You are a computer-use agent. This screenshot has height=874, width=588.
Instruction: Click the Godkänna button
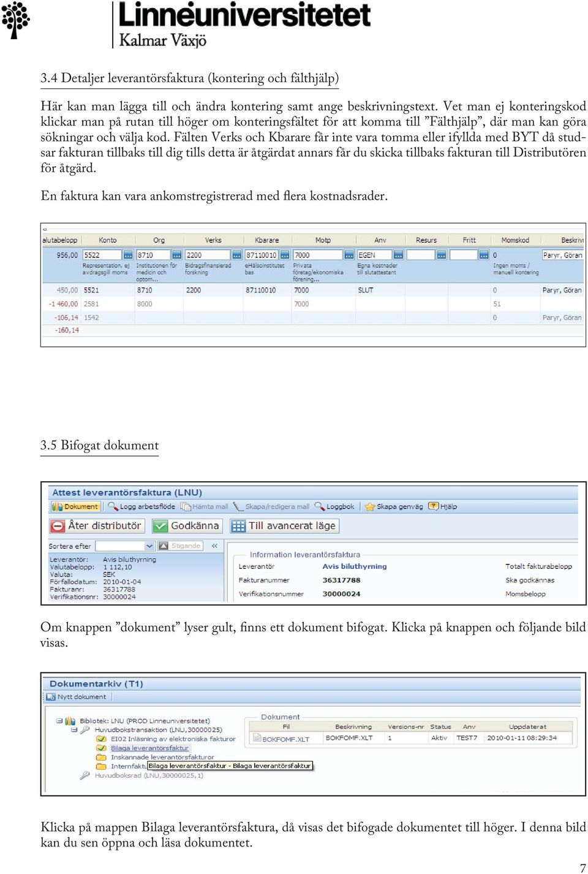pyautogui.click(x=187, y=525)
